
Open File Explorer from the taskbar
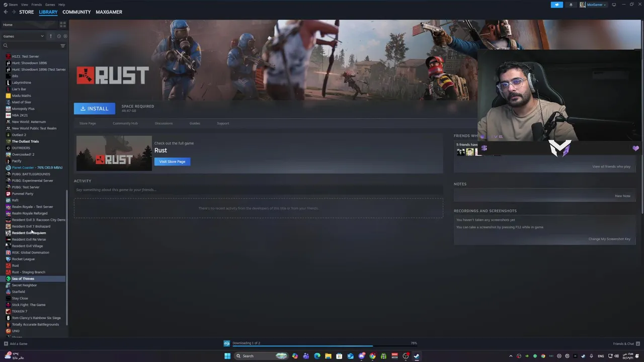pos(328,356)
